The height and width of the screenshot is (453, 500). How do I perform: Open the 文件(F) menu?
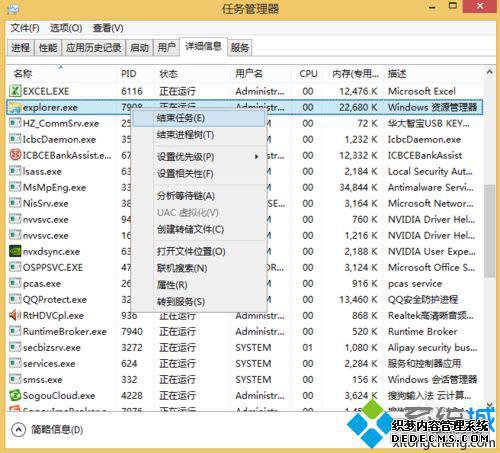(25, 28)
